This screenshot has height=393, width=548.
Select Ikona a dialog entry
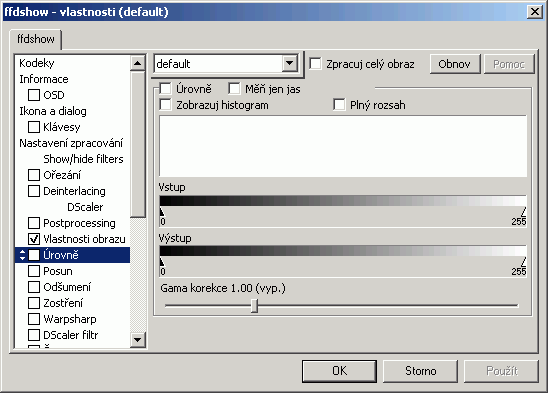coord(53,111)
